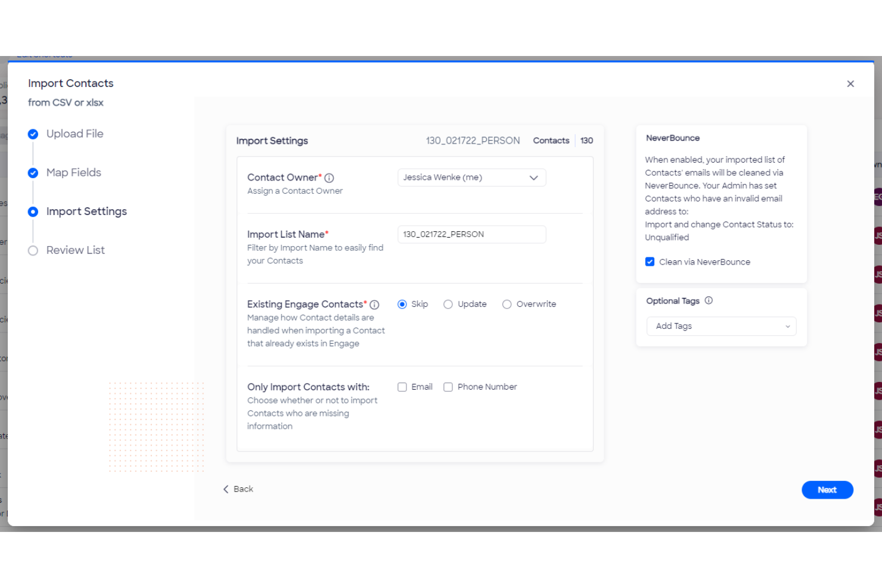Choose Update for existing contacts

[x=448, y=304]
